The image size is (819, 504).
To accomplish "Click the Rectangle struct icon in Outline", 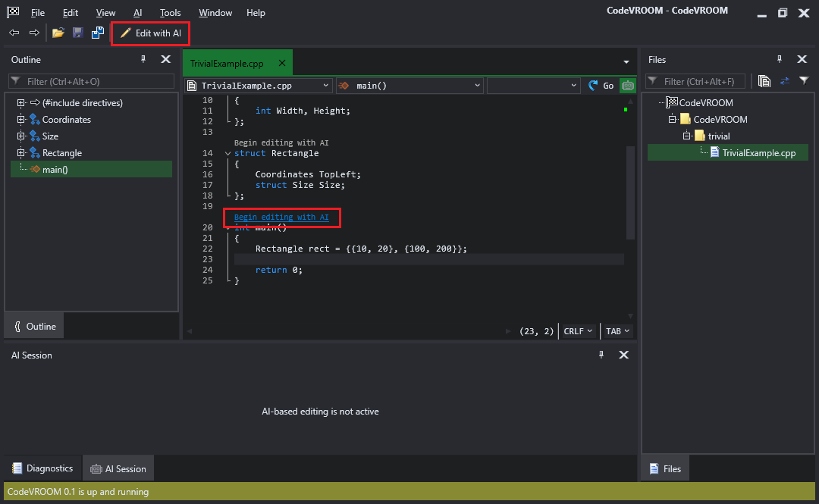I will pyautogui.click(x=35, y=153).
